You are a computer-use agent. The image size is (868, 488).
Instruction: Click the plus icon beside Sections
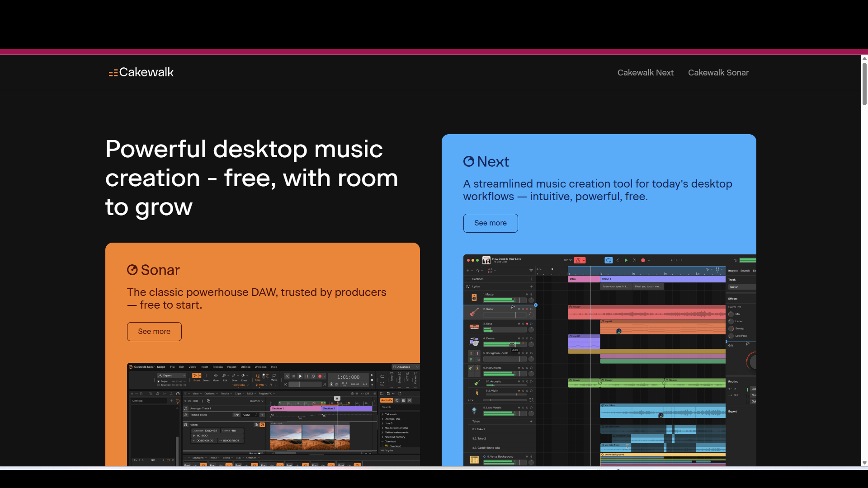[531, 279]
